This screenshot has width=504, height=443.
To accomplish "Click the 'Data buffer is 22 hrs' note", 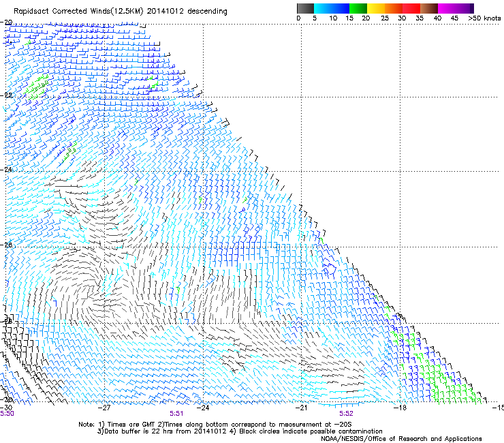I will coord(240,431).
